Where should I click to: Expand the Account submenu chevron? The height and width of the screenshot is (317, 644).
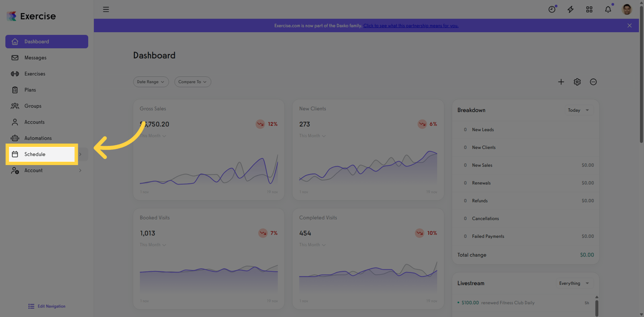80,171
